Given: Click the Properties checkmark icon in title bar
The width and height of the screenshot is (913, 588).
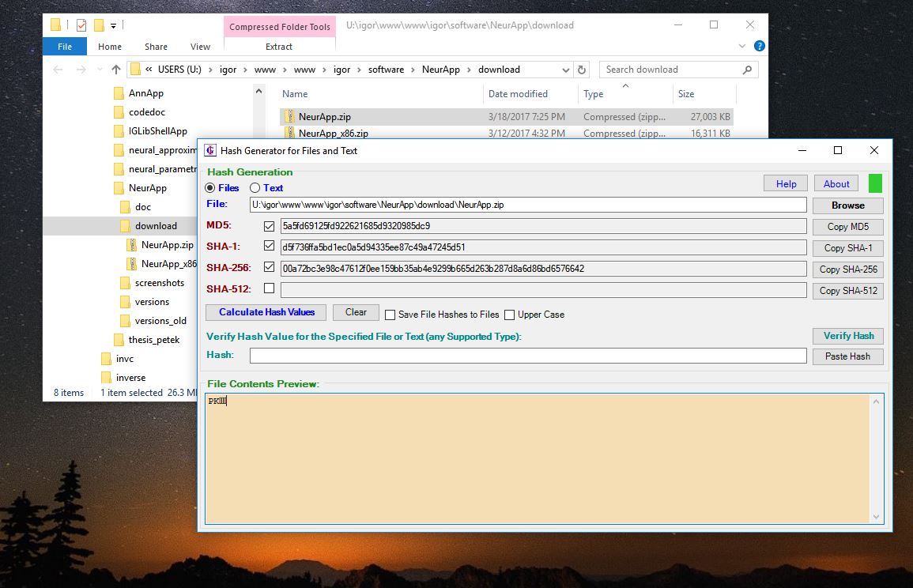Looking at the screenshot, I should click(81, 24).
